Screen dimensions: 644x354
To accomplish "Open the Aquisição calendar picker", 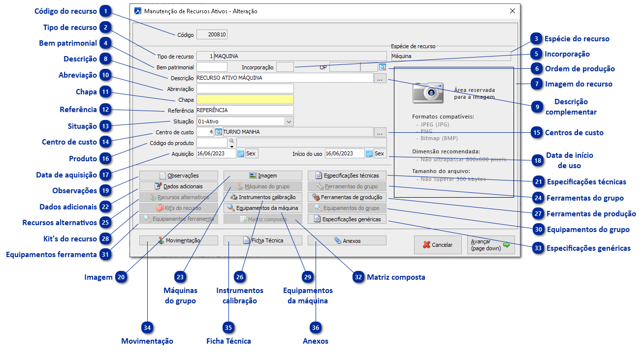I will point(241,153).
